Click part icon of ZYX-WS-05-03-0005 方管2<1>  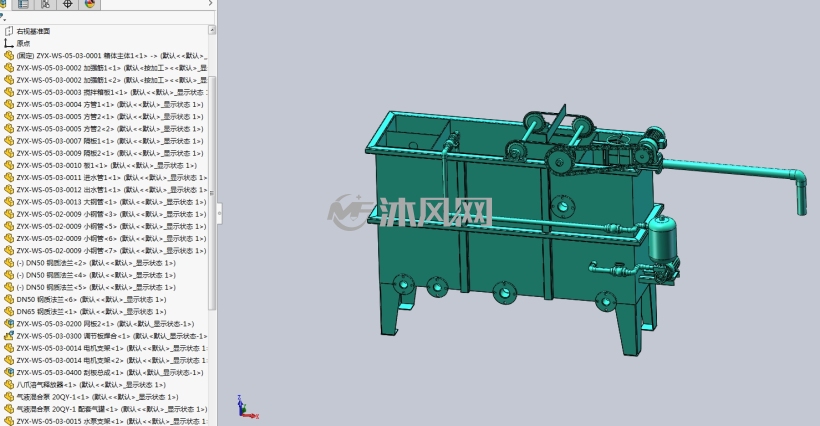pos(9,117)
